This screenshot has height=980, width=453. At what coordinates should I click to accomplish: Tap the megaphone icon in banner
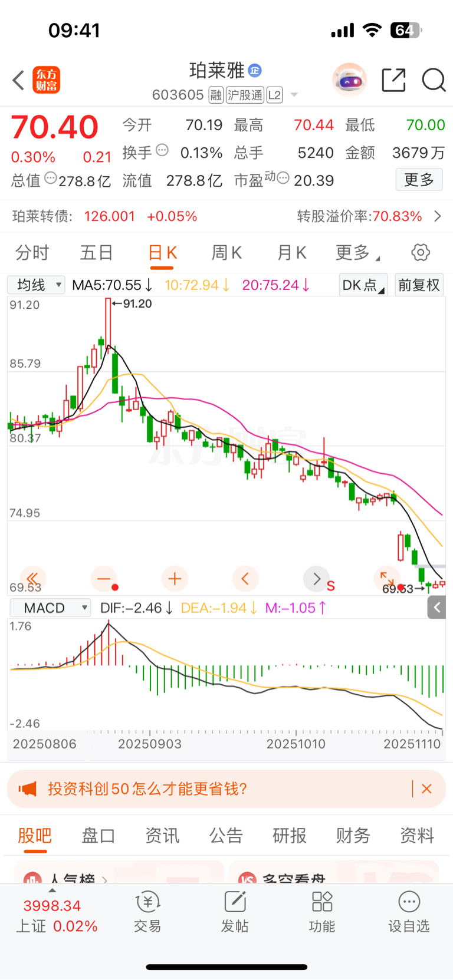[28, 788]
